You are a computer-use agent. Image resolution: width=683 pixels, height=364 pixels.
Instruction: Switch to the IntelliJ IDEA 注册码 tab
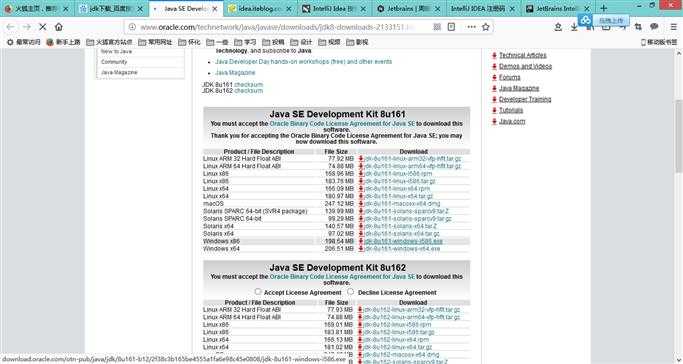click(483, 8)
